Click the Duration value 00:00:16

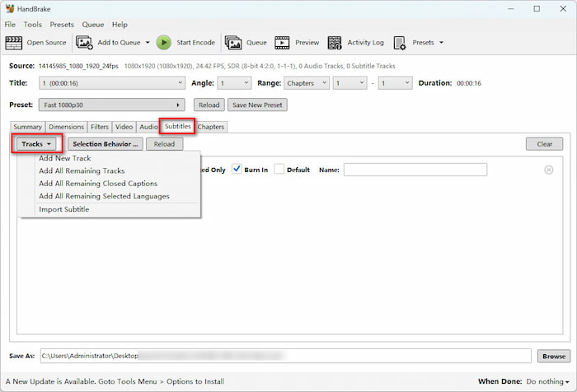[x=469, y=83]
